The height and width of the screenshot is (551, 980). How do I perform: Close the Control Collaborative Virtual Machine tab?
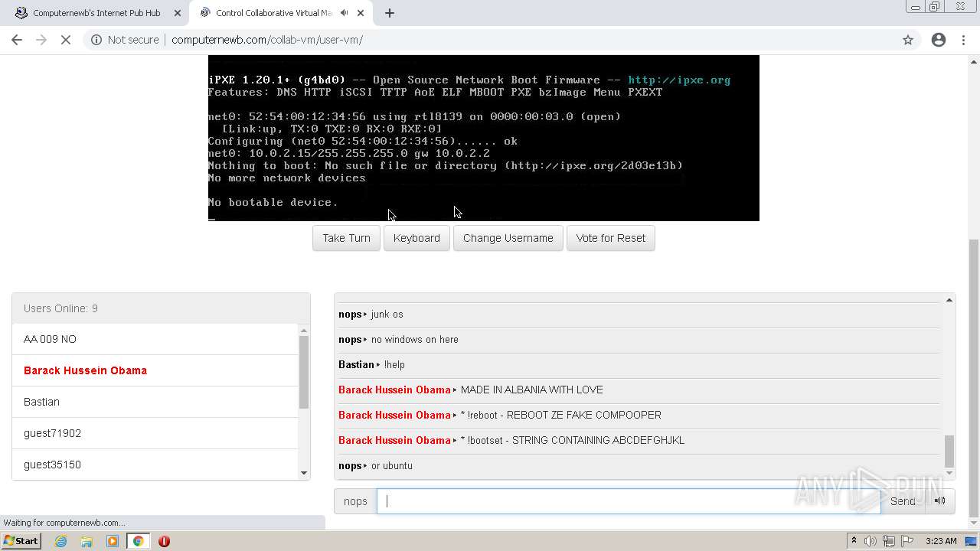[x=361, y=13]
